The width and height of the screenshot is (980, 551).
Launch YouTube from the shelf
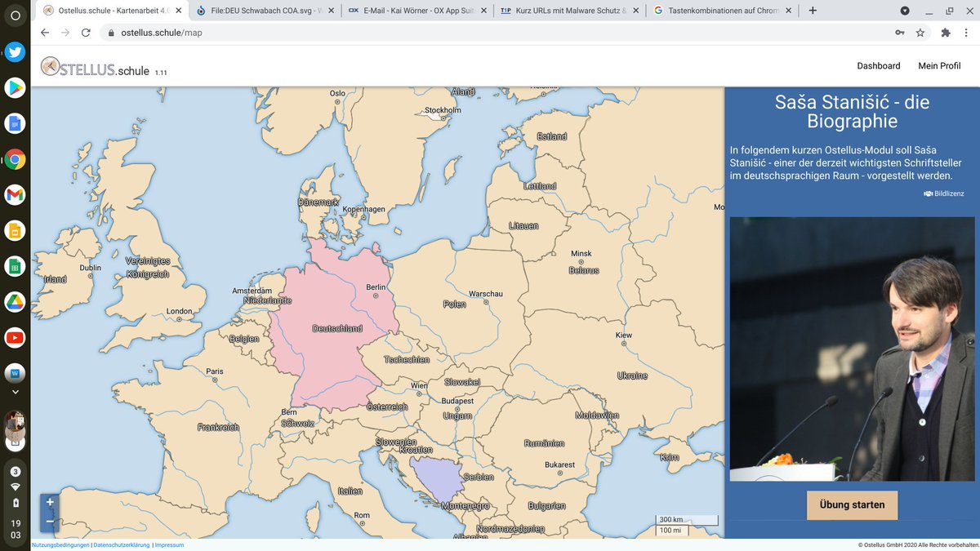[x=15, y=337]
